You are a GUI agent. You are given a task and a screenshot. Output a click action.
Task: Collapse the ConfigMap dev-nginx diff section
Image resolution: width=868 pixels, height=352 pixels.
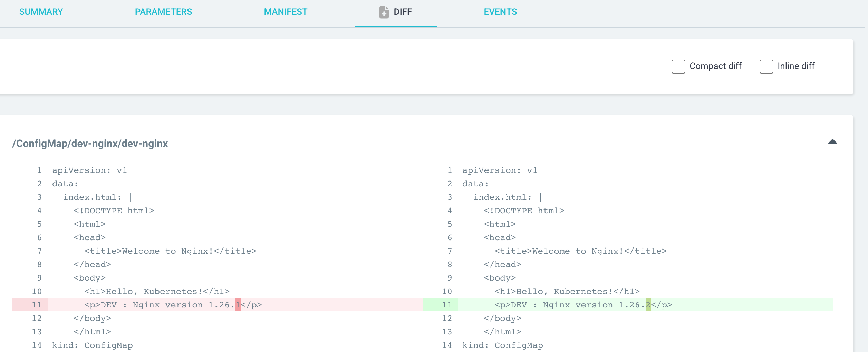point(832,142)
